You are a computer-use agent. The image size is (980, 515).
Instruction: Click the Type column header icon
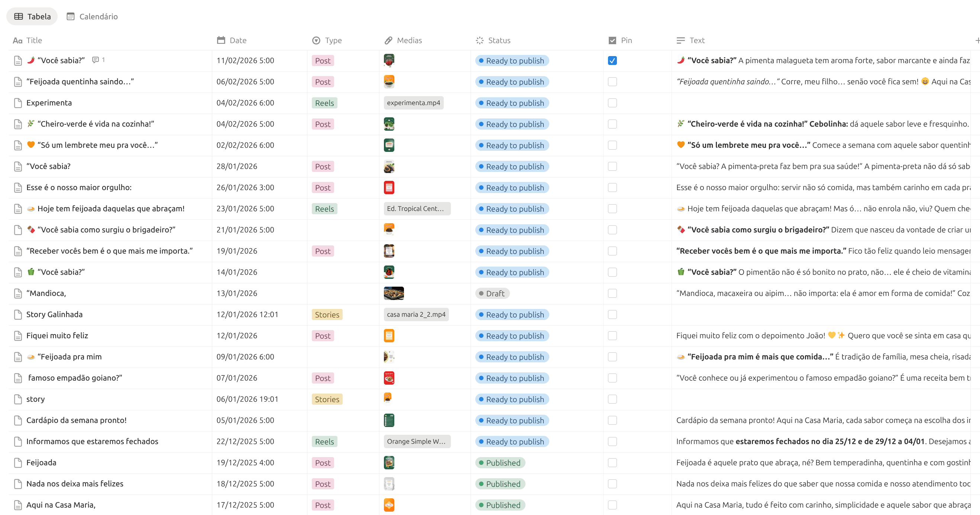pos(316,40)
